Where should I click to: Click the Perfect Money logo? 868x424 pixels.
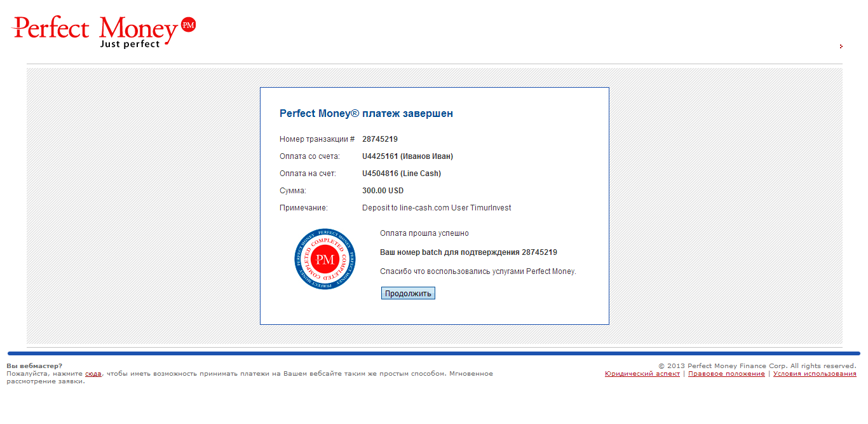pyautogui.click(x=95, y=29)
